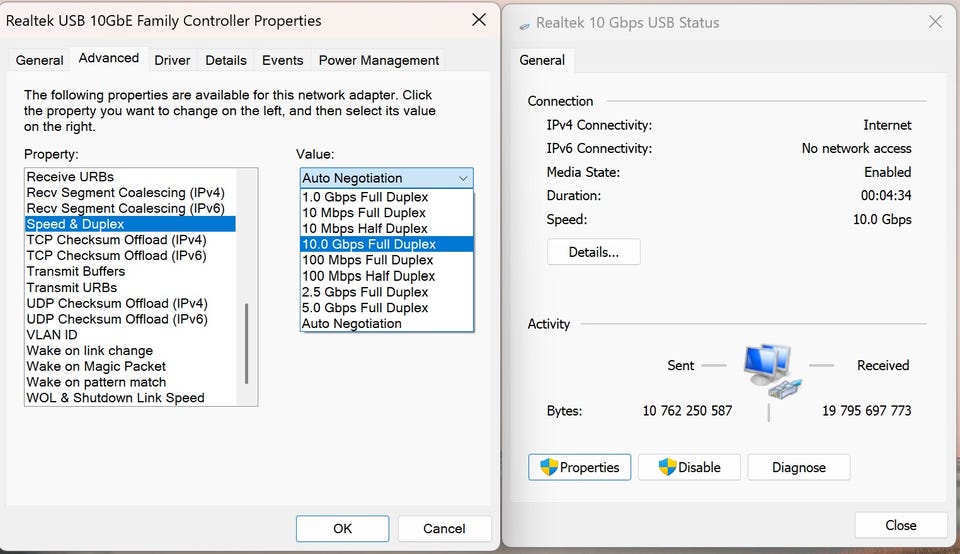Screen dimensions: 960x554
Task: Open the Details tab
Action: (226, 60)
